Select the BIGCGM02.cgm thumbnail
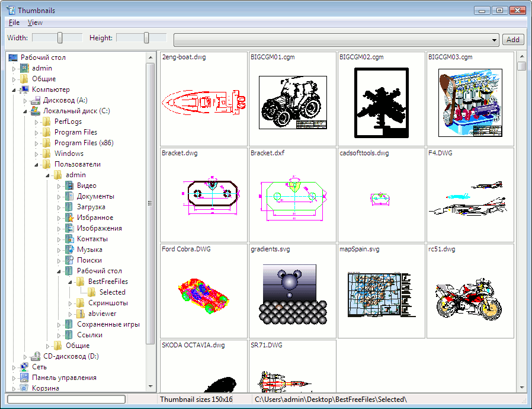 click(382, 99)
